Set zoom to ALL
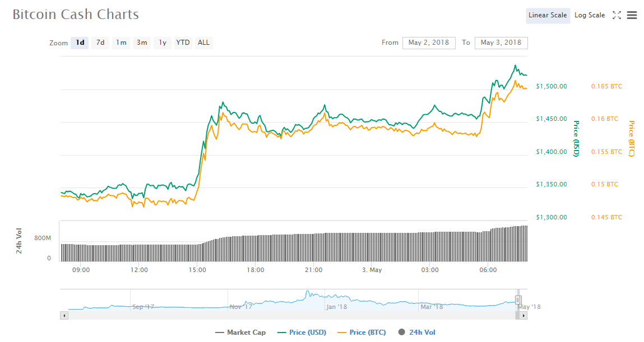 203,43
